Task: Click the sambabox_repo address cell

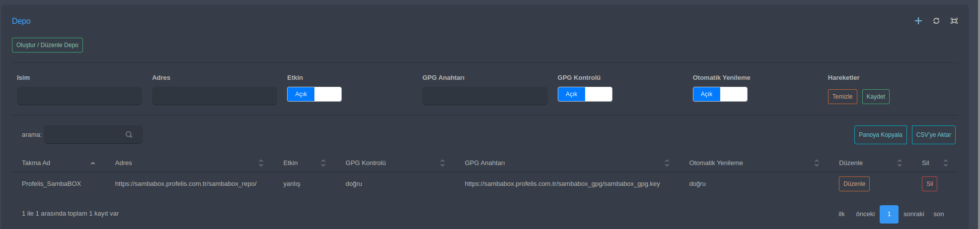Action: (x=186, y=184)
